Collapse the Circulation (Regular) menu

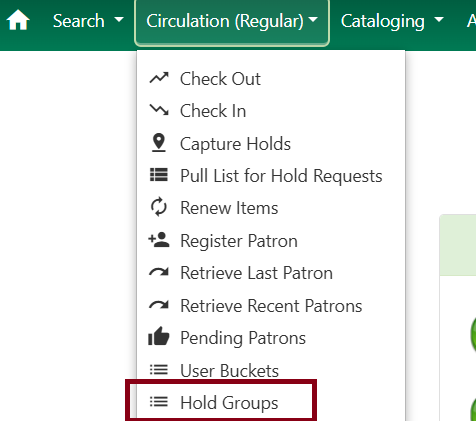click(232, 21)
